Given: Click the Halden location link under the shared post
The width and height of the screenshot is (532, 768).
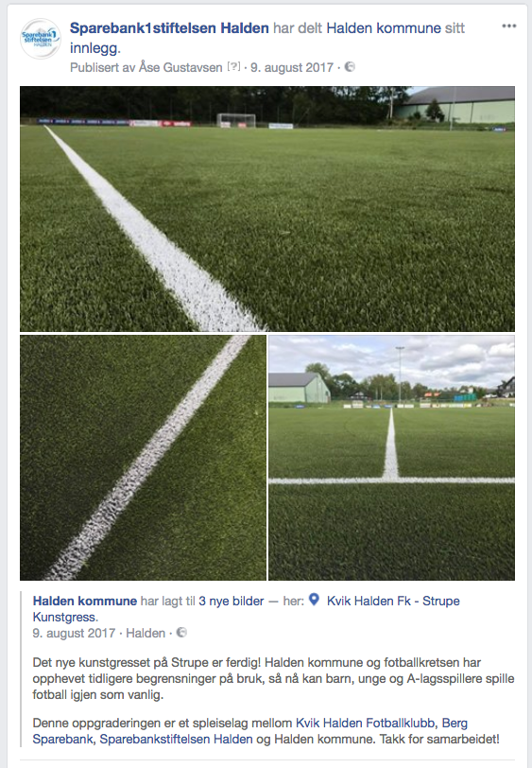Looking at the screenshot, I should [x=146, y=633].
